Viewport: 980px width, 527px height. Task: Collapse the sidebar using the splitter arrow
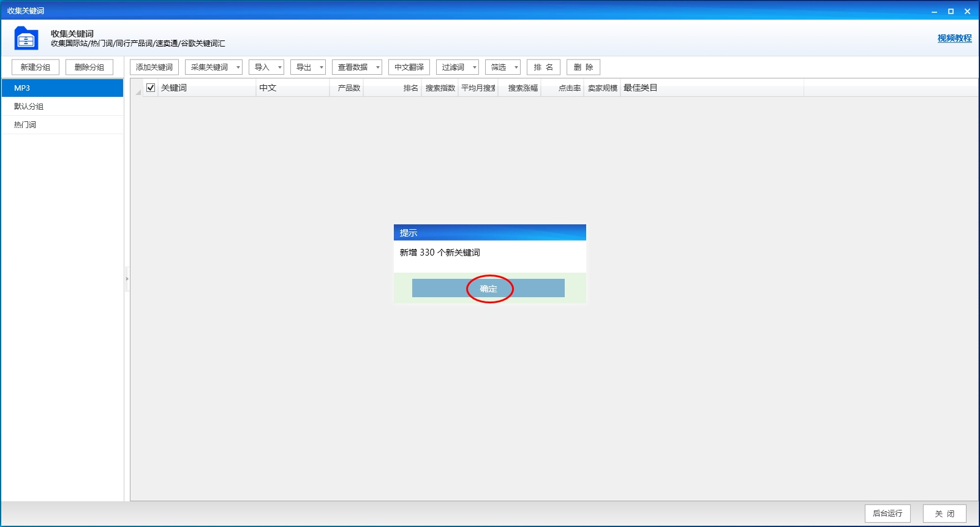pos(127,279)
